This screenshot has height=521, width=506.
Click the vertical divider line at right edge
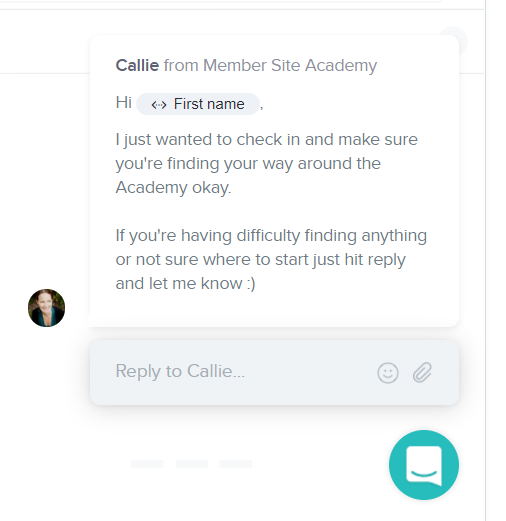click(x=485, y=260)
